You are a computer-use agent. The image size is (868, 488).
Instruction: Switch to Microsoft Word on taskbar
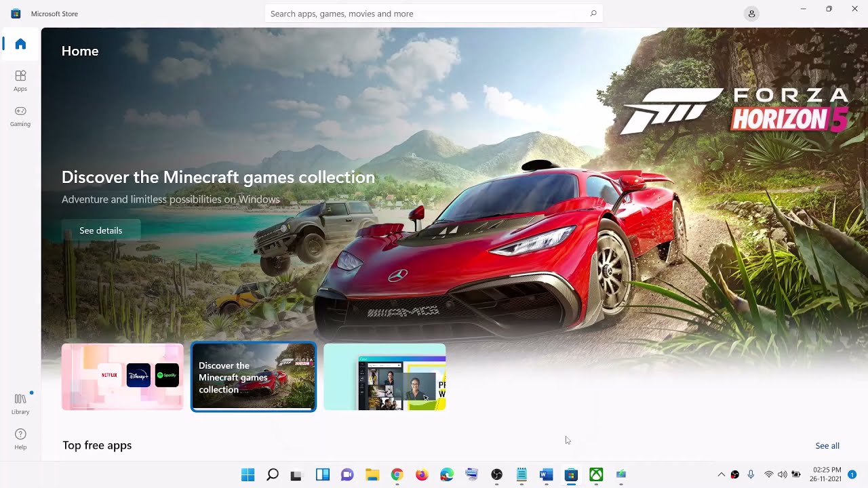point(547,475)
